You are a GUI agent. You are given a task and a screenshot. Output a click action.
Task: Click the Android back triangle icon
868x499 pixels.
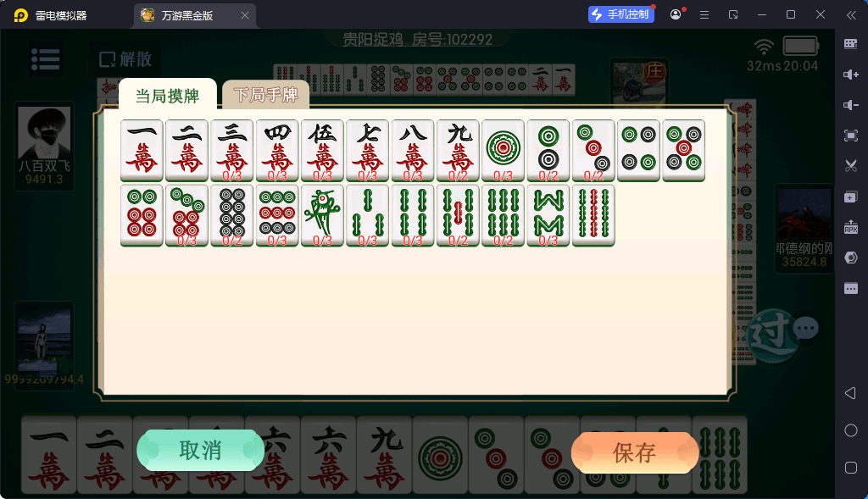pyautogui.click(x=851, y=393)
